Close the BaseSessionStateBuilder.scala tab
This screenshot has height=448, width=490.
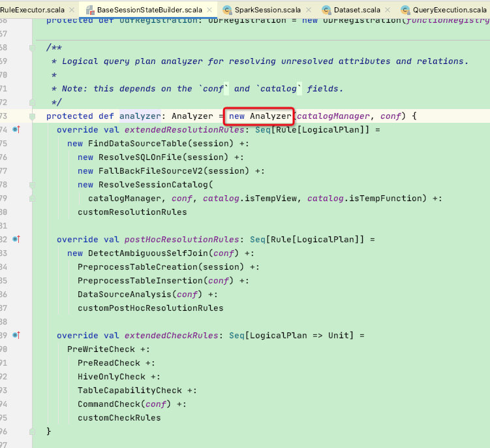coord(209,10)
